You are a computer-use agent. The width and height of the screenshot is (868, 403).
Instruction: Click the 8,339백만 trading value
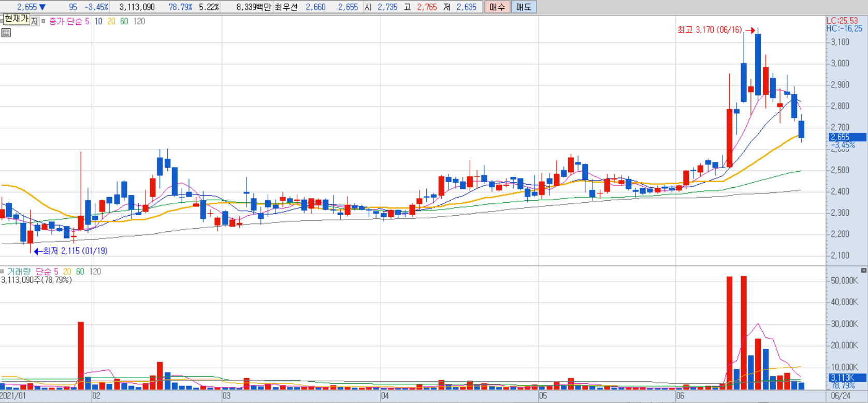254,7
